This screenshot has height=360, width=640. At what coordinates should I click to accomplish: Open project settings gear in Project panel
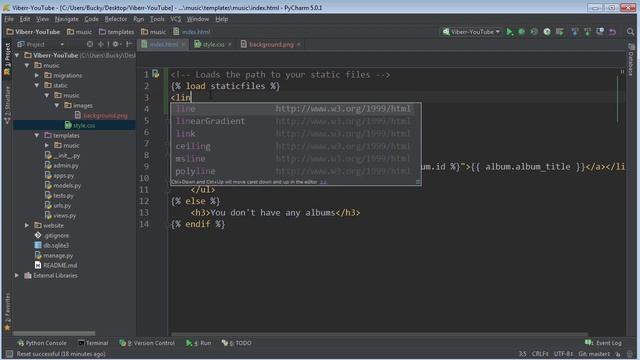coord(116,44)
